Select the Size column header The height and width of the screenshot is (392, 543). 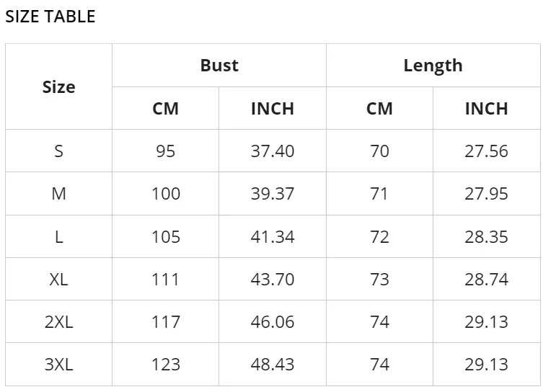[59, 86]
